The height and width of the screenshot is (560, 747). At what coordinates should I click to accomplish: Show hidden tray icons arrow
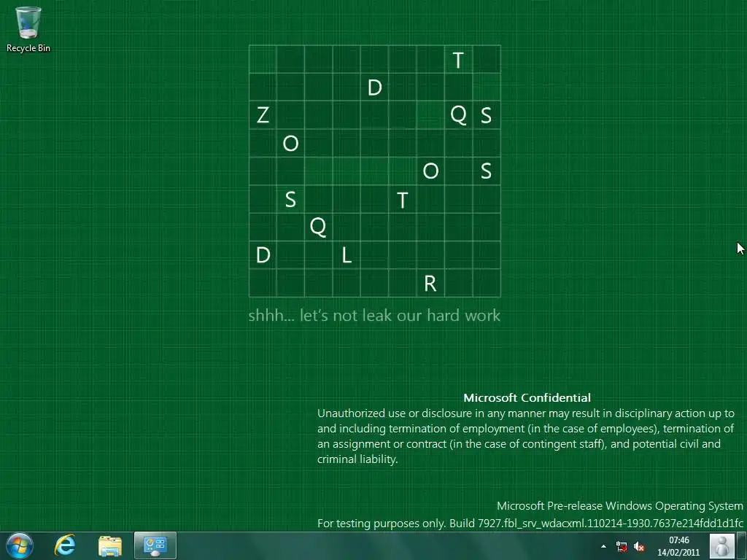603,546
